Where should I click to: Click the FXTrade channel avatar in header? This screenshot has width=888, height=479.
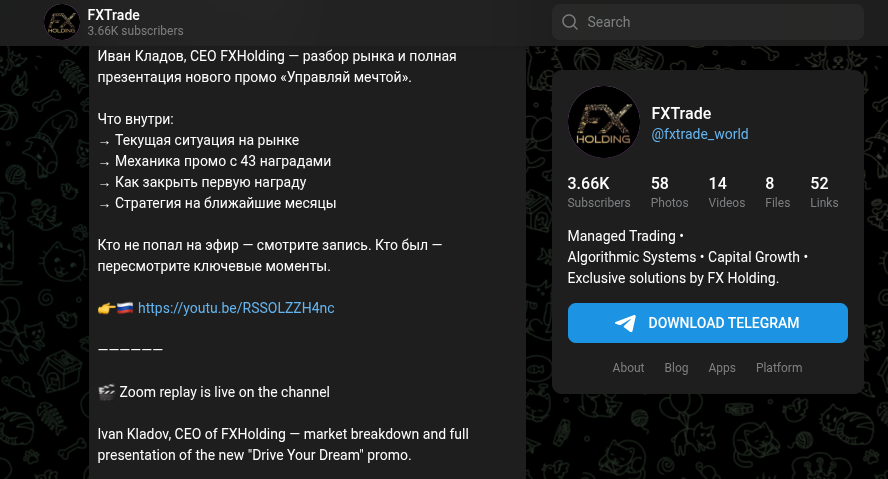pyautogui.click(x=62, y=22)
